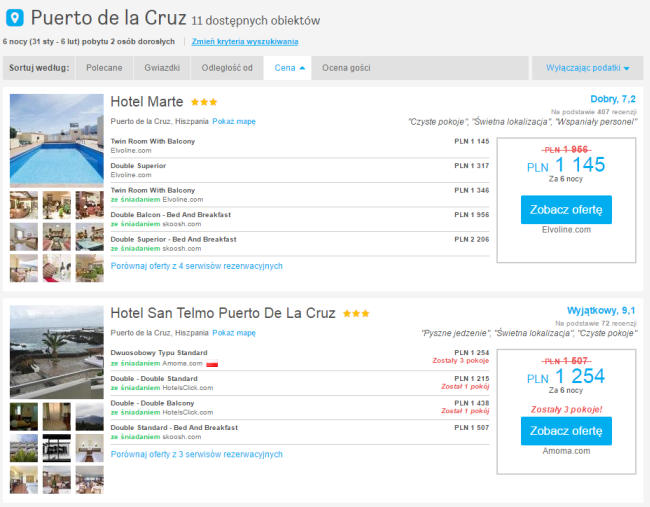650x507 pixels.
Task: Expand Porównaj oferty z 3 serwisów rezerwacyjnych
Action: [x=196, y=454]
